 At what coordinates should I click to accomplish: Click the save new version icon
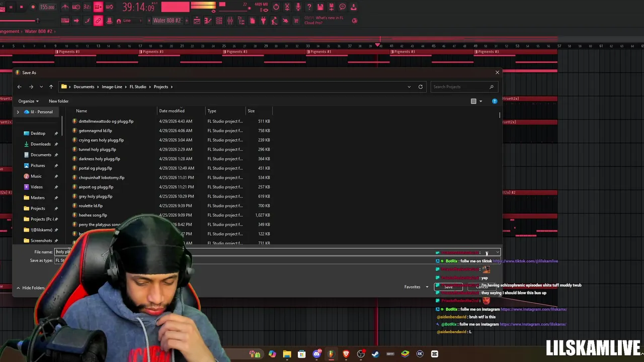pyautogui.click(x=331, y=7)
